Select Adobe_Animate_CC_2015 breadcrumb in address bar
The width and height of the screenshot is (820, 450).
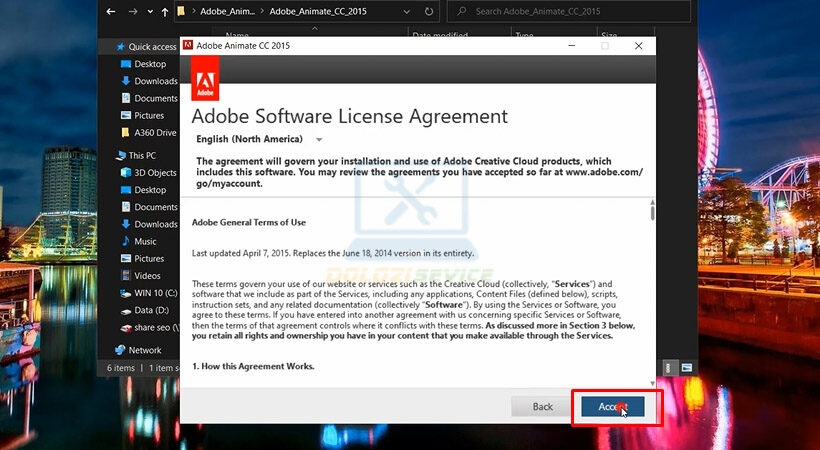[x=318, y=11]
